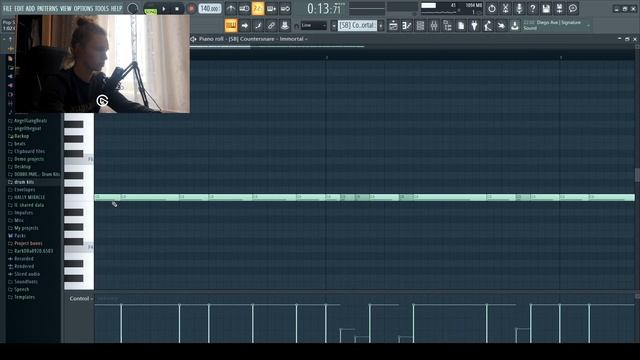Open the VIEW menu
The width and height of the screenshot is (640, 360).
[66, 8]
